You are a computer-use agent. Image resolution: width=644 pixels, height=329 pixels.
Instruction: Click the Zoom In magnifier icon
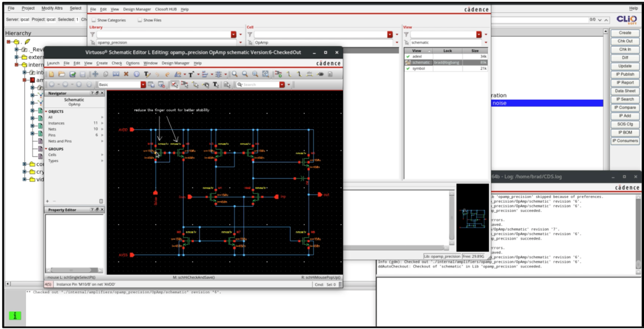click(x=235, y=74)
